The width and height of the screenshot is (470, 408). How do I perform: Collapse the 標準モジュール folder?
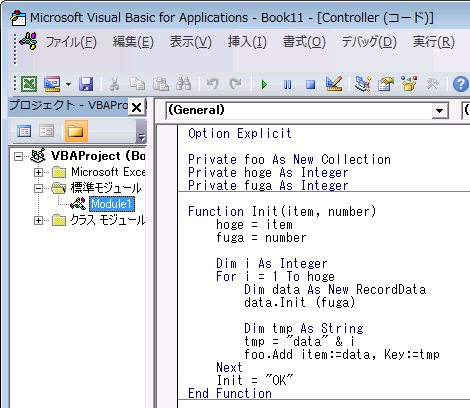(x=38, y=189)
